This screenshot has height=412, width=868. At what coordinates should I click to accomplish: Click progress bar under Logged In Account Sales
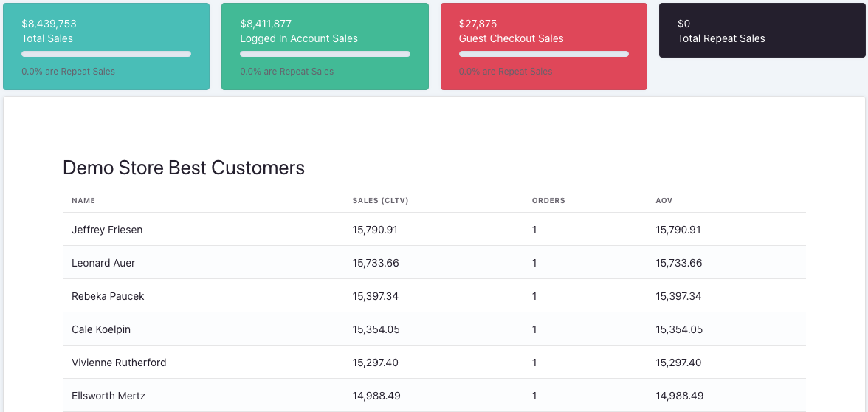point(325,54)
